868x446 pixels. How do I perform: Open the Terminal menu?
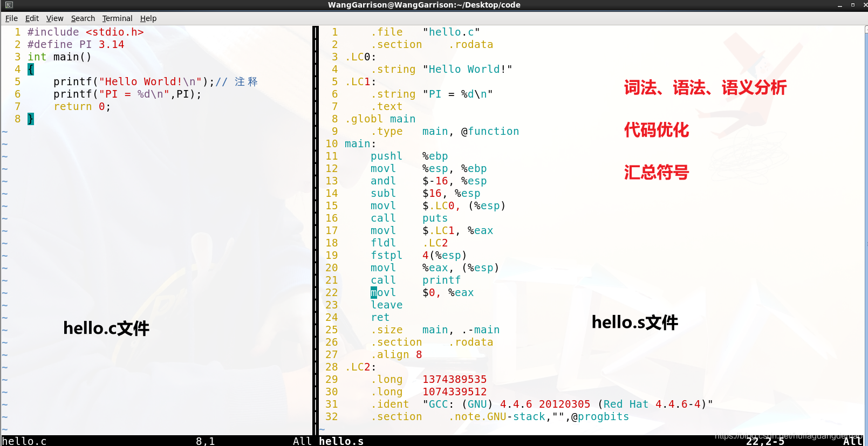pyautogui.click(x=117, y=18)
